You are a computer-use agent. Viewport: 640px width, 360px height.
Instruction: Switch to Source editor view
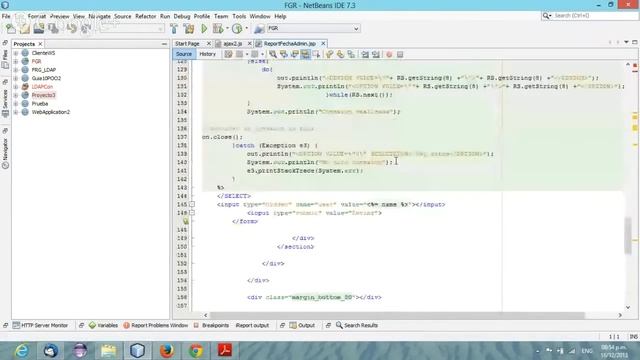pos(184,54)
